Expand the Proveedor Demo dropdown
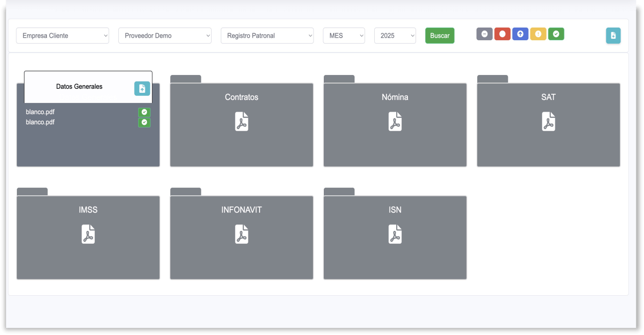Viewport: 644px width, 335px height. pos(165,36)
